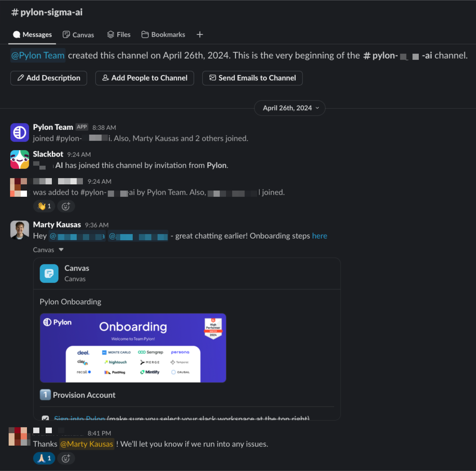Open the Bookmarks tab
This screenshot has width=476, height=471.
[163, 35]
